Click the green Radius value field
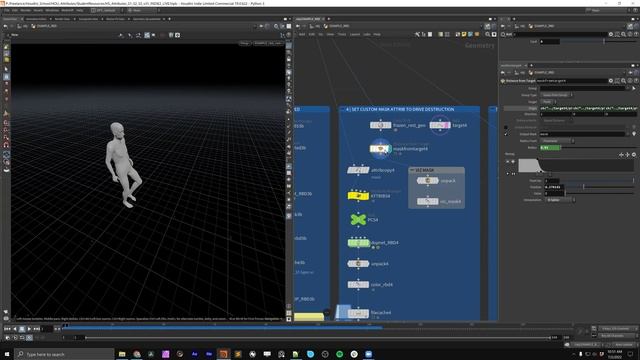Viewport: 640px width, 360px height. tap(550, 147)
